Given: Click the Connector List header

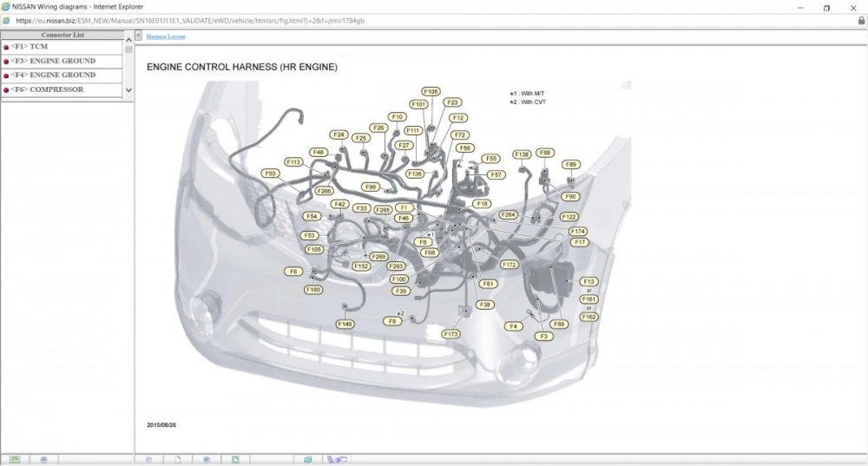Looking at the screenshot, I should pos(62,35).
